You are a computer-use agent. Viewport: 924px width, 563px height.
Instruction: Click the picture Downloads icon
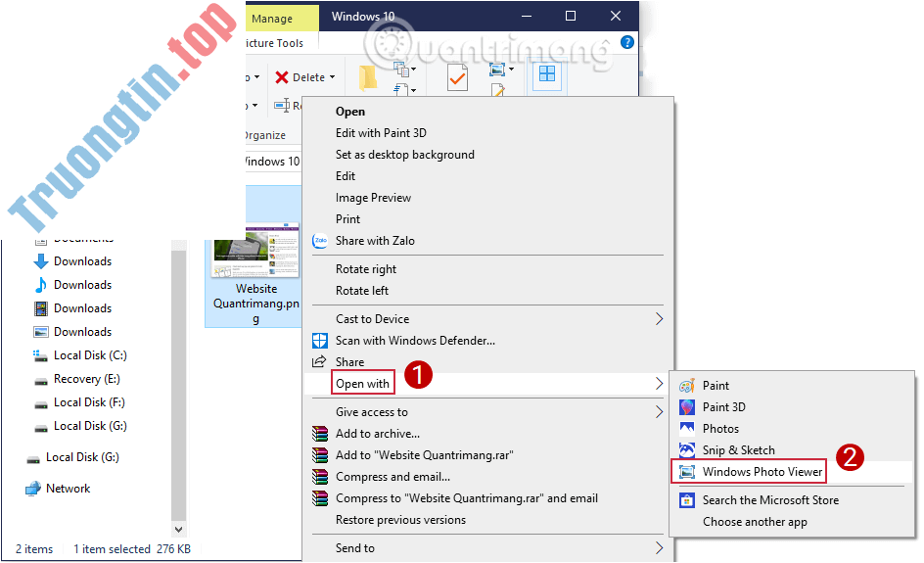(x=41, y=332)
